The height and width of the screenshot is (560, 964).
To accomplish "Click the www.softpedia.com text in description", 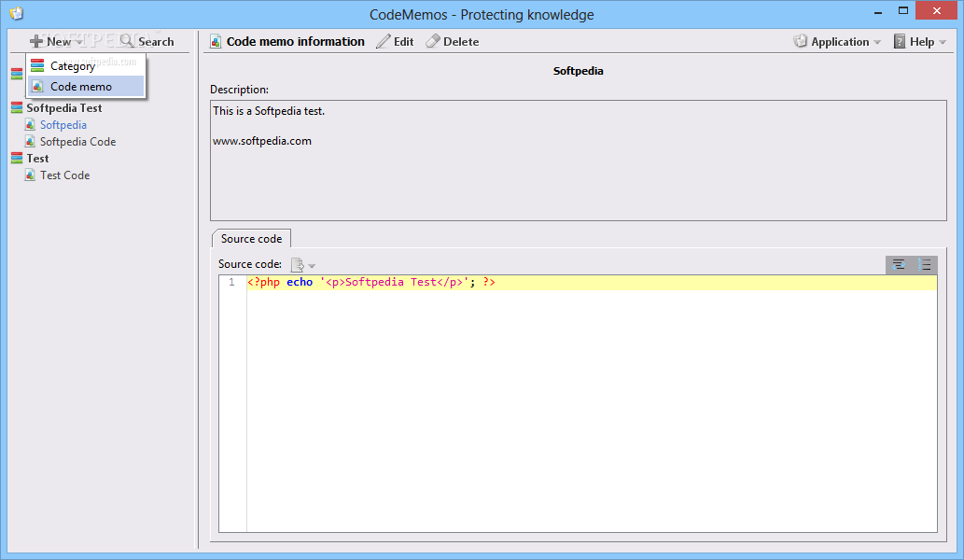I will coord(262,141).
